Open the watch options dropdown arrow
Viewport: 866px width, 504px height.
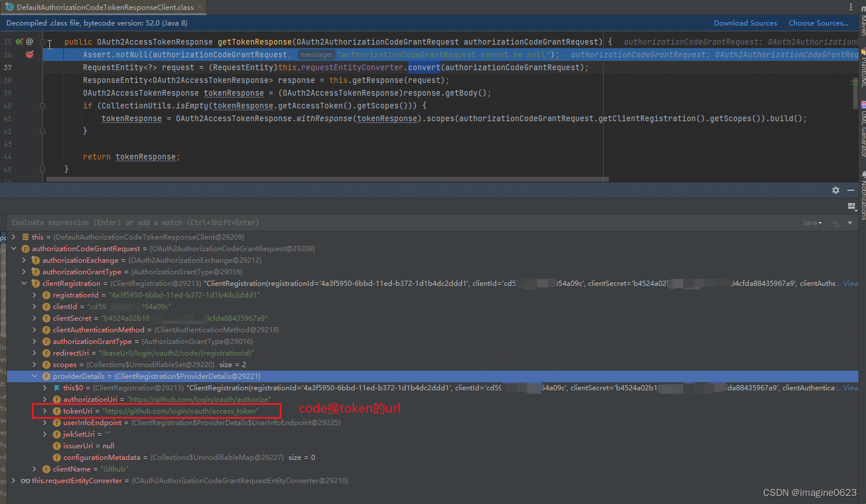point(850,223)
